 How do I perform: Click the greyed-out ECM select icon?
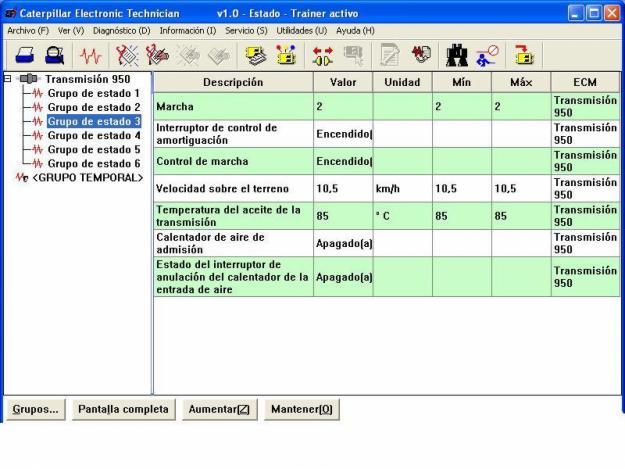(x=353, y=55)
